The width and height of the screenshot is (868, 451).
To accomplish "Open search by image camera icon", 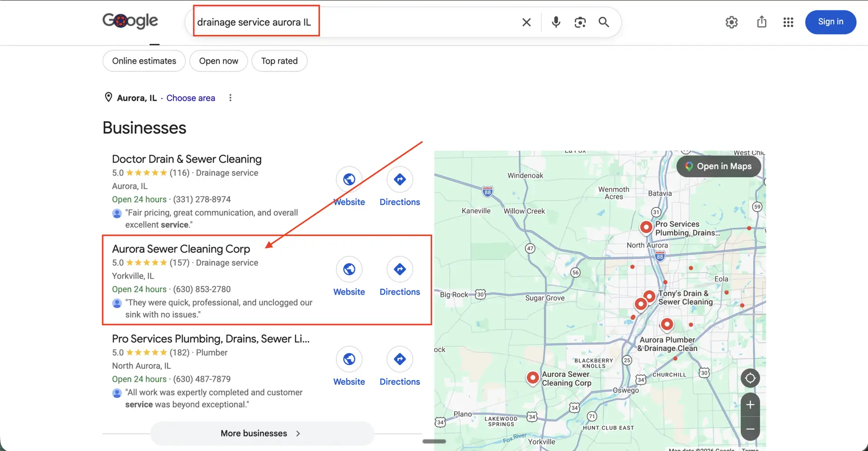I will 580,22.
